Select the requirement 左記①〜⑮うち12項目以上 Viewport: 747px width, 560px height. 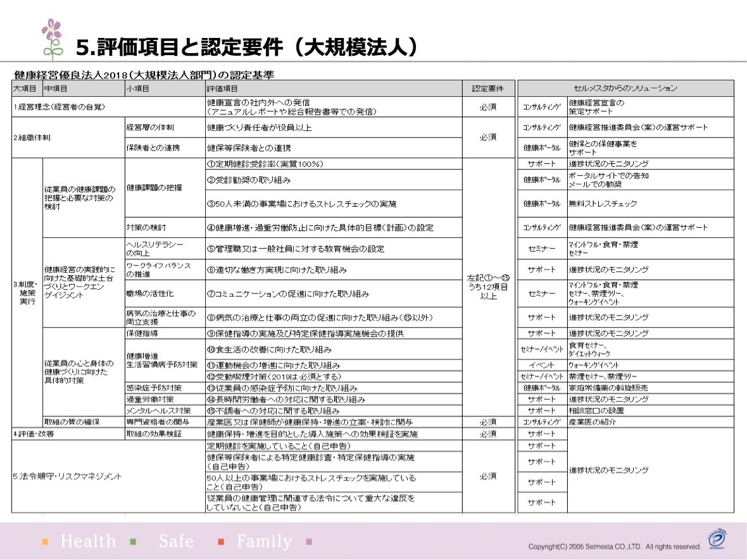488,287
